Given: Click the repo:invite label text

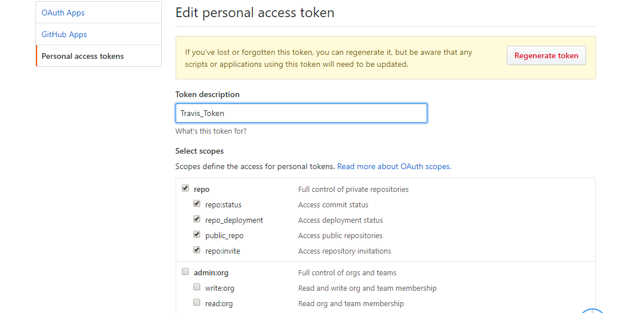Looking at the screenshot, I should (223, 251).
